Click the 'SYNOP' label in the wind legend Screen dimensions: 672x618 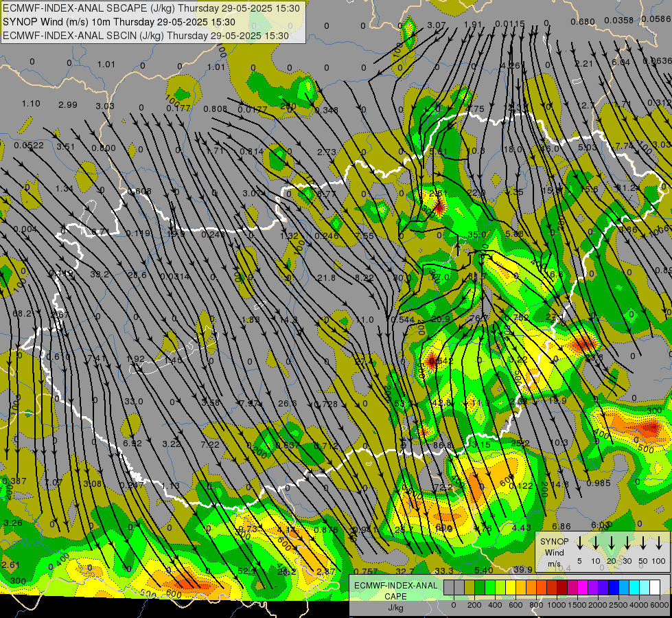(x=554, y=541)
